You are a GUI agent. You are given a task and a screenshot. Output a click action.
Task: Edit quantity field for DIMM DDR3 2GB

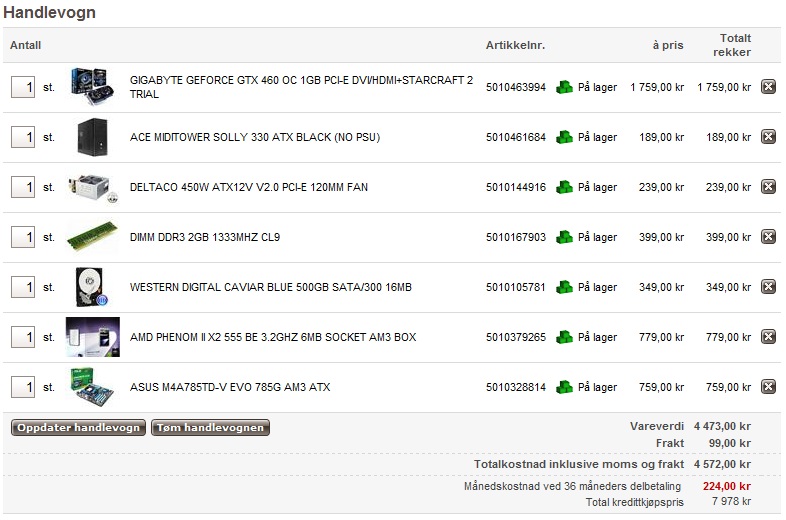23,237
